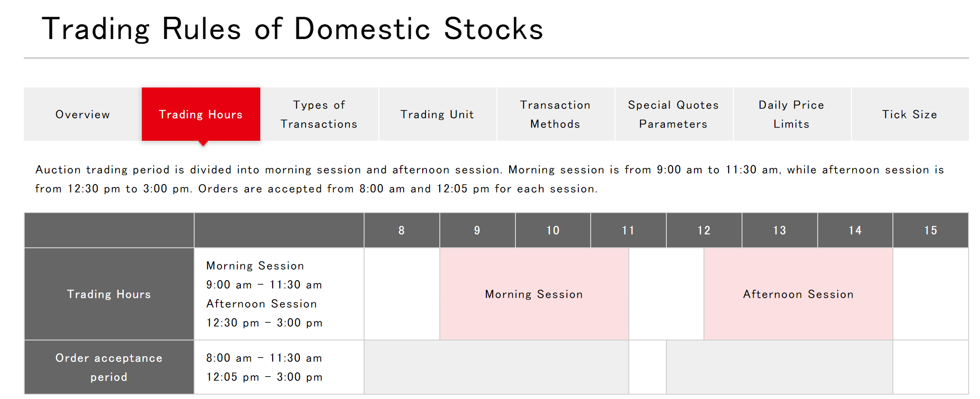Click the Trading Rules of Domestic Stocks heading
The height and width of the screenshot is (399, 980).
point(292,29)
